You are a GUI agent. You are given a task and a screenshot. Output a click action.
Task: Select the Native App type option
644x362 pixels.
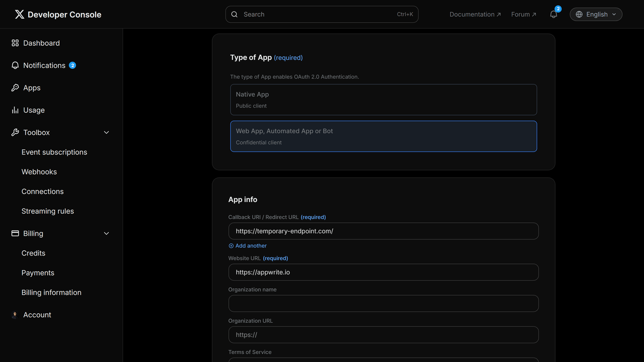pos(383,100)
